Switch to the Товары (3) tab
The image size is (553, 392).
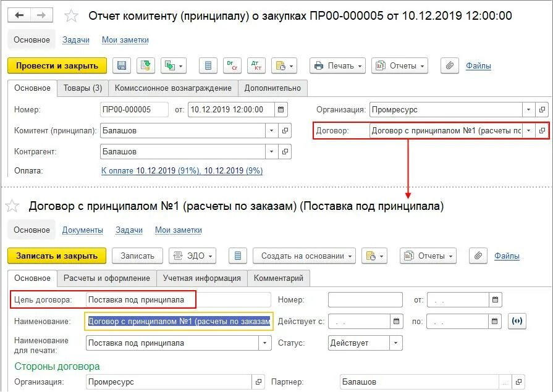[x=83, y=88]
